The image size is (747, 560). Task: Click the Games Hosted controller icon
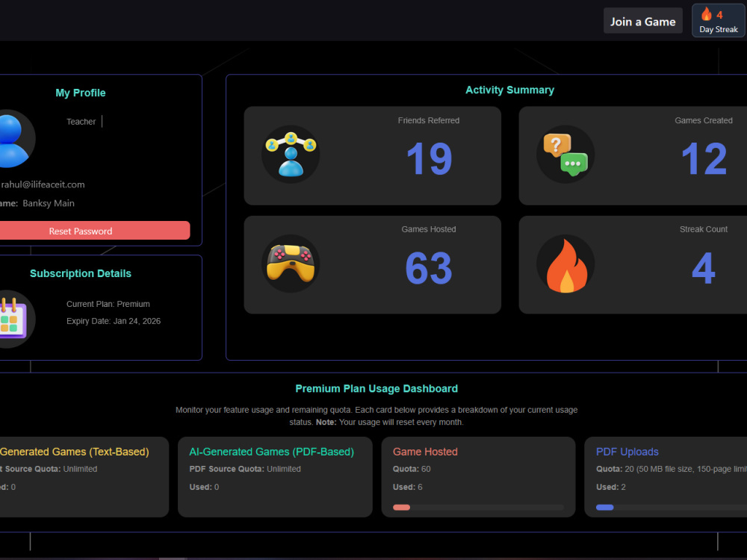[291, 264]
